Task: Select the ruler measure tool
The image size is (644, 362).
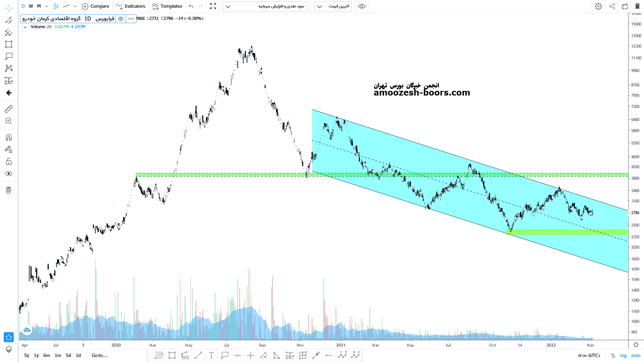Action: 9,109
